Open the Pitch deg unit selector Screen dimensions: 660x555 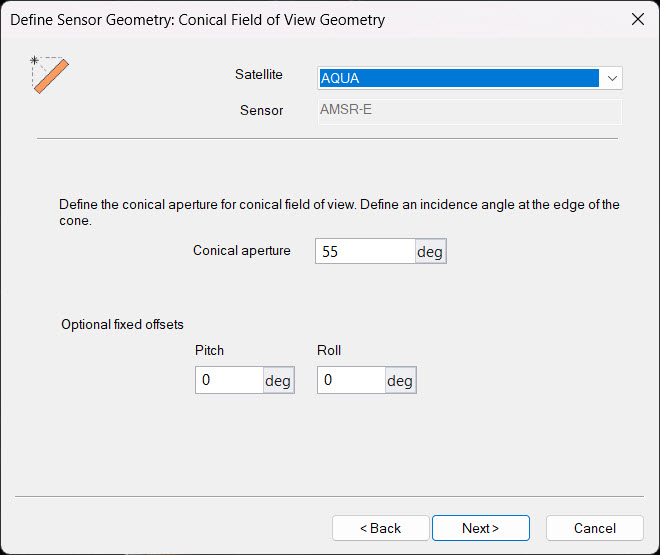(x=278, y=380)
